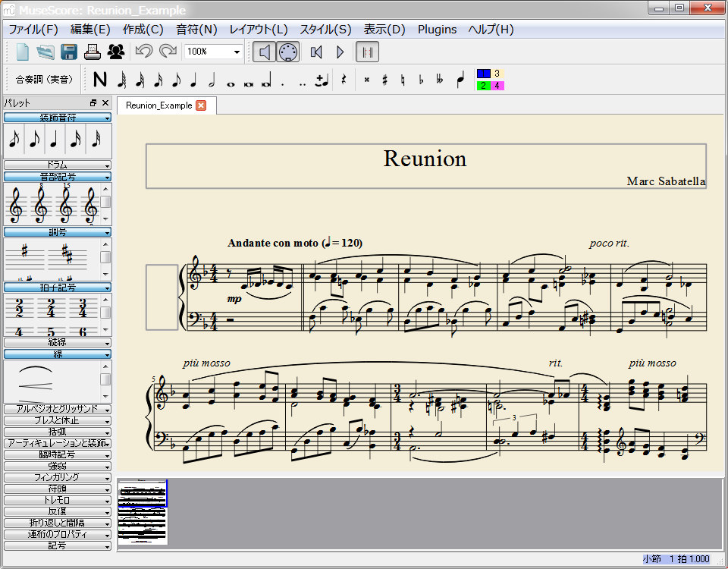
Task: Open the 作成(C) menu
Action: click(x=143, y=30)
